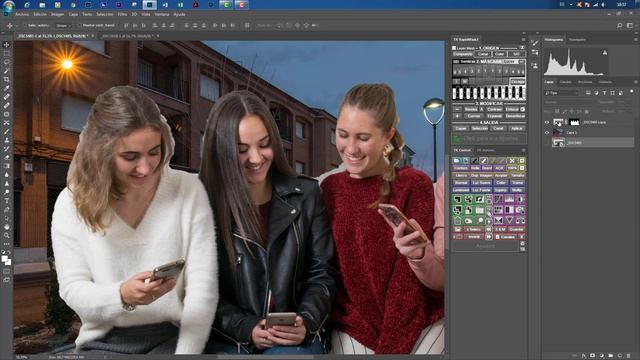Click the Dup Imagen button
The height and width of the screenshot is (360, 640).
482,176
